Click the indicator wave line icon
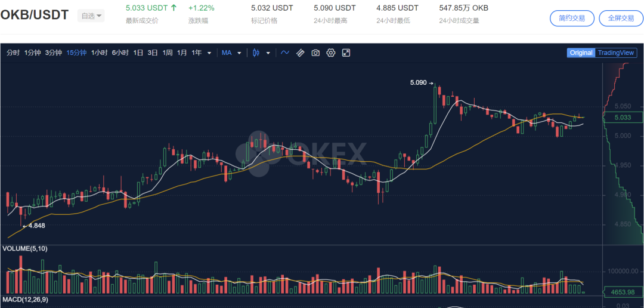 point(285,53)
